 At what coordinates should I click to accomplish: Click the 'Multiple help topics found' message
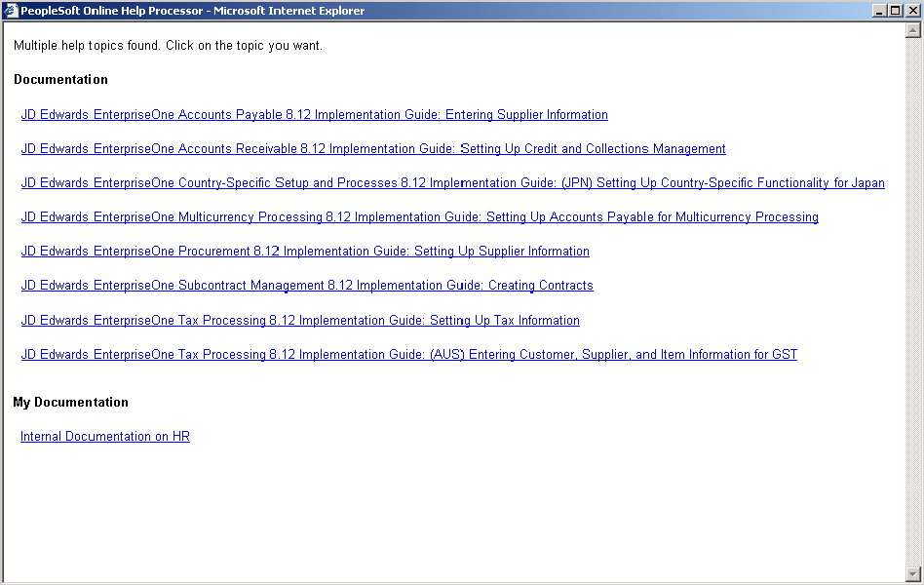(168, 46)
